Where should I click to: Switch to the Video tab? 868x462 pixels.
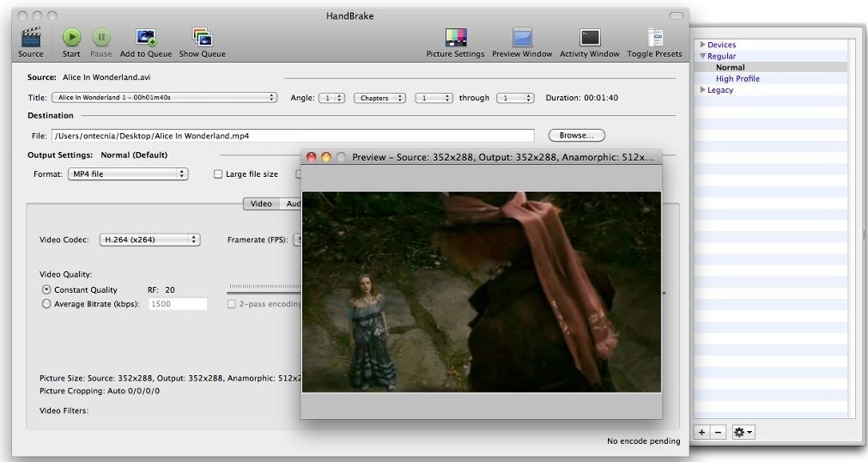coord(261,204)
